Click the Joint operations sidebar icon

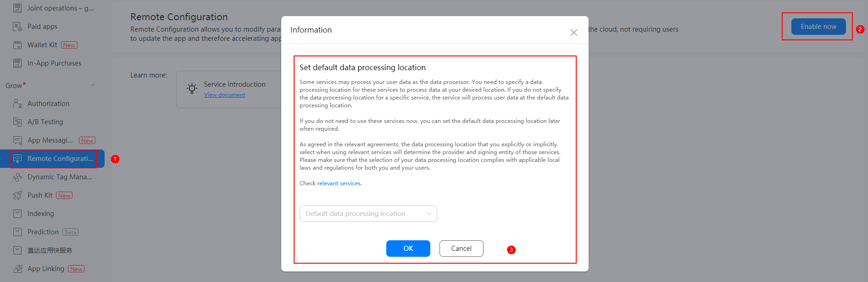coord(17,8)
